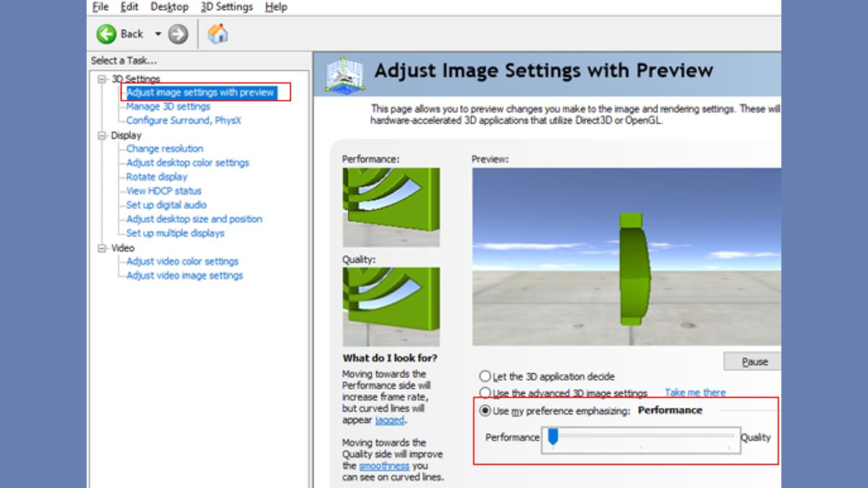Click the Display tree label
The image size is (868, 488).
click(x=126, y=135)
